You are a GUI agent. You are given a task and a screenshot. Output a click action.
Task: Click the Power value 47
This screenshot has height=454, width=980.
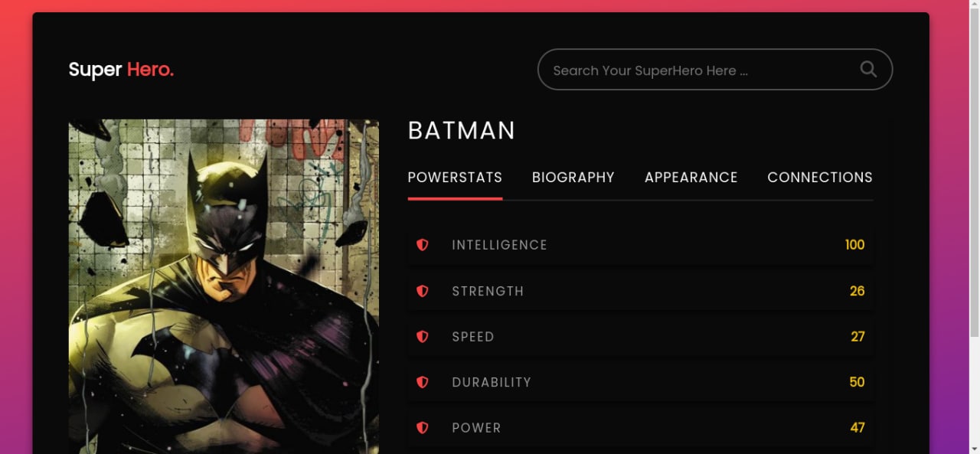[x=857, y=428]
